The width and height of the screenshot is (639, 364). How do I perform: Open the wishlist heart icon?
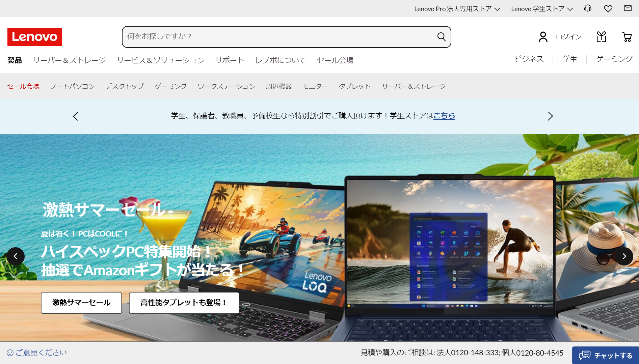(x=608, y=9)
